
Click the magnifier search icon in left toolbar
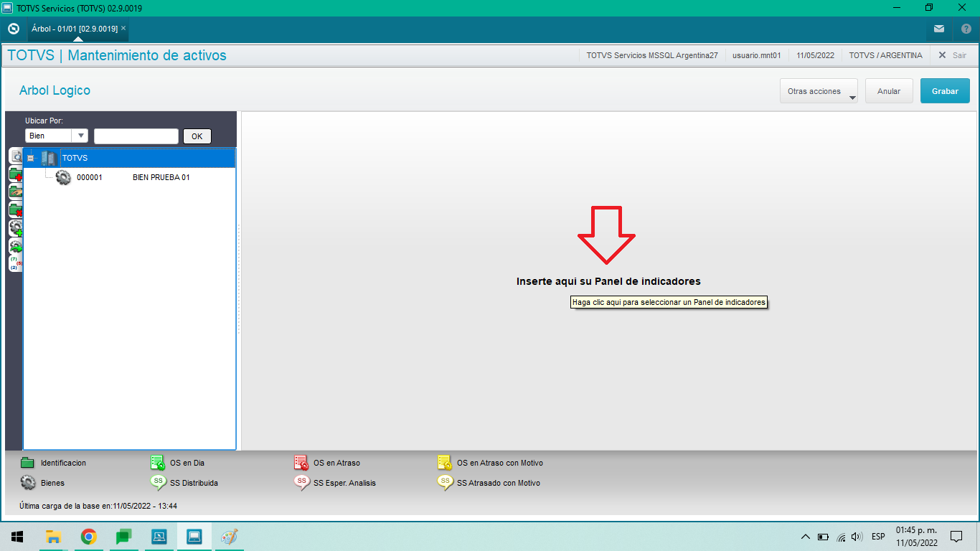click(16, 156)
